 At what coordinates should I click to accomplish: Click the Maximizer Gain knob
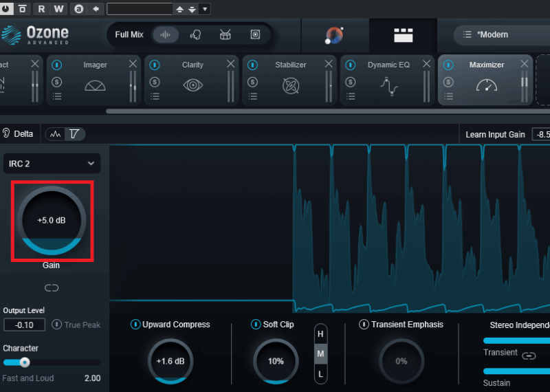[x=52, y=220]
